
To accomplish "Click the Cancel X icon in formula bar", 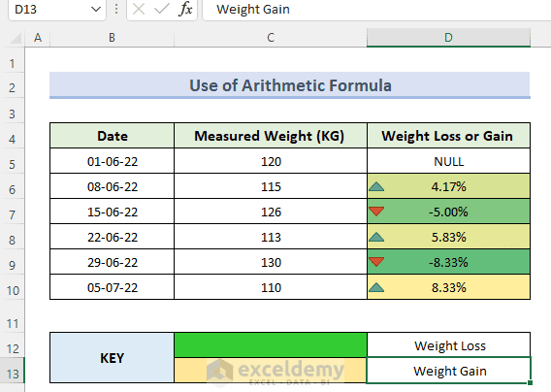I will [139, 9].
